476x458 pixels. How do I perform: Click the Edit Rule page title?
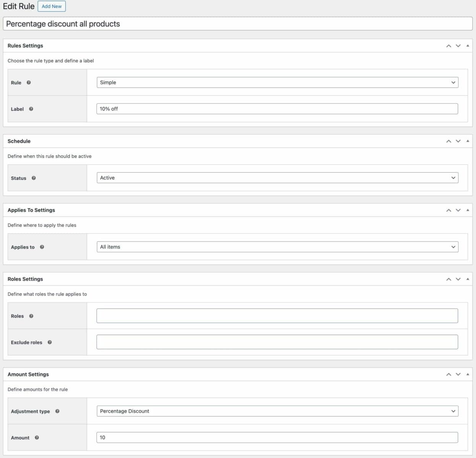pyautogui.click(x=19, y=6)
